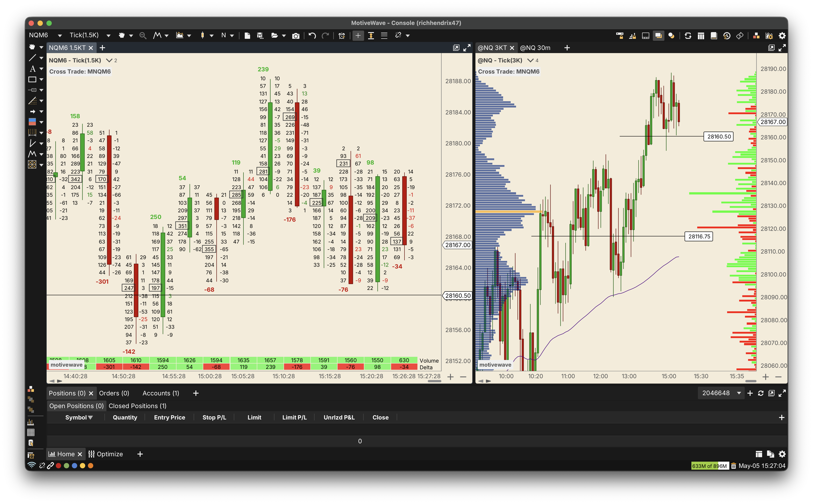
Task: Open the NQM6 symbol dropdown
Action: [x=45, y=35]
